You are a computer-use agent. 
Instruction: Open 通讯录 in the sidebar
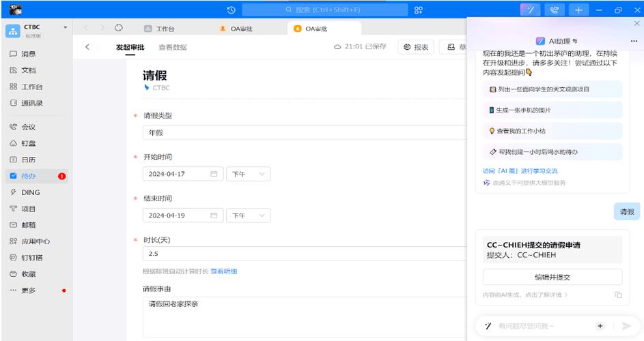[x=37, y=103]
